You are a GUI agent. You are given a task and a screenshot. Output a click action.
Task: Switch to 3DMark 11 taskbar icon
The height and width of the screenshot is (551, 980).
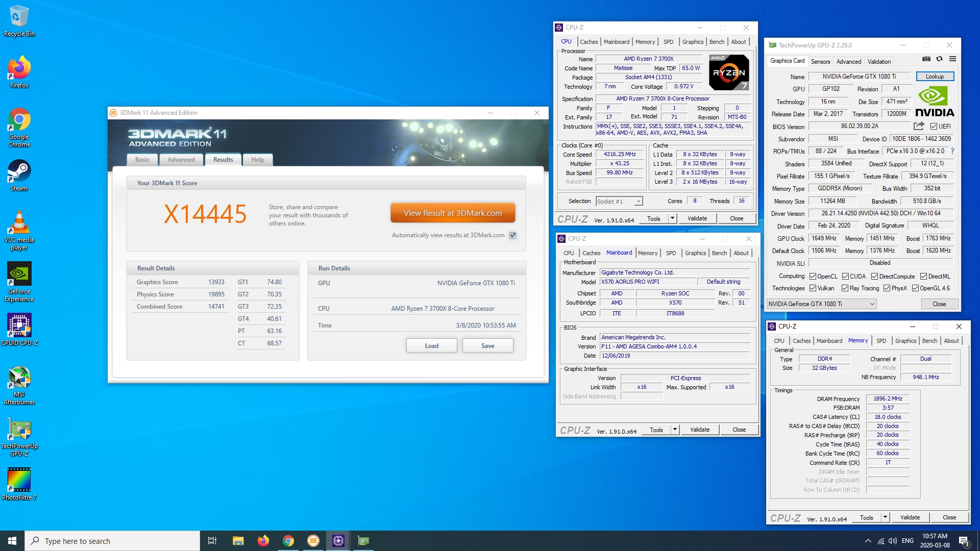pos(313,541)
